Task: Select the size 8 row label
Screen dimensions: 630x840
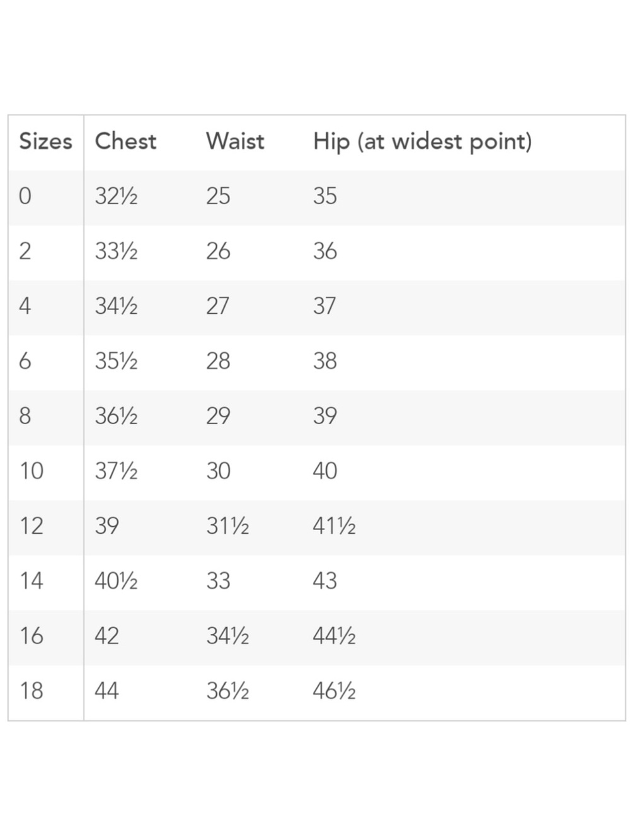Action: tap(25, 416)
